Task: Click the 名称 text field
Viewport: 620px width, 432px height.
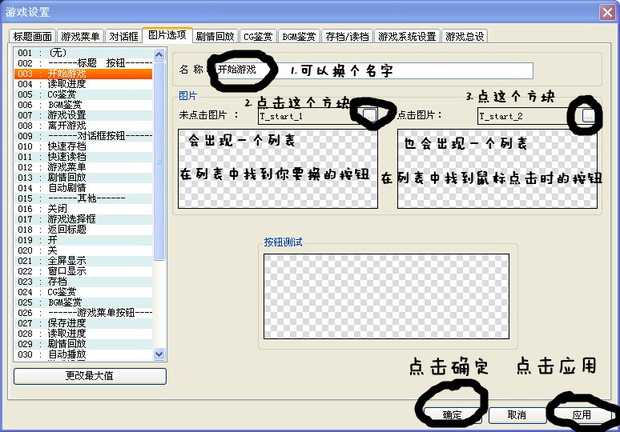Action: click(x=374, y=70)
